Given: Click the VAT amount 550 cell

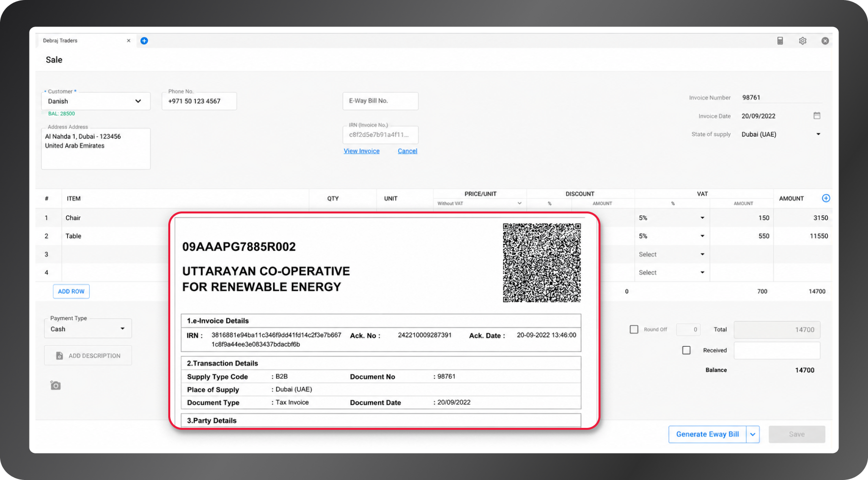Looking at the screenshot, I should point(742,236).
